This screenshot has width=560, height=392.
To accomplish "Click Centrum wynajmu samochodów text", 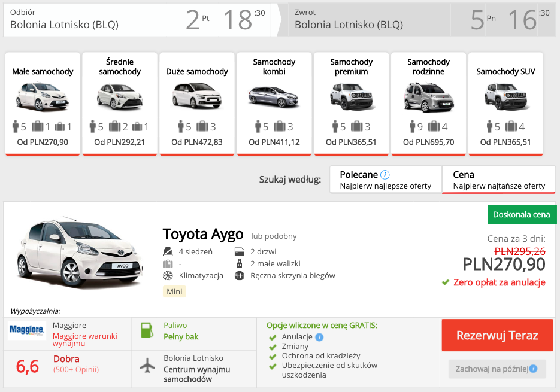I will click(197, 375).
